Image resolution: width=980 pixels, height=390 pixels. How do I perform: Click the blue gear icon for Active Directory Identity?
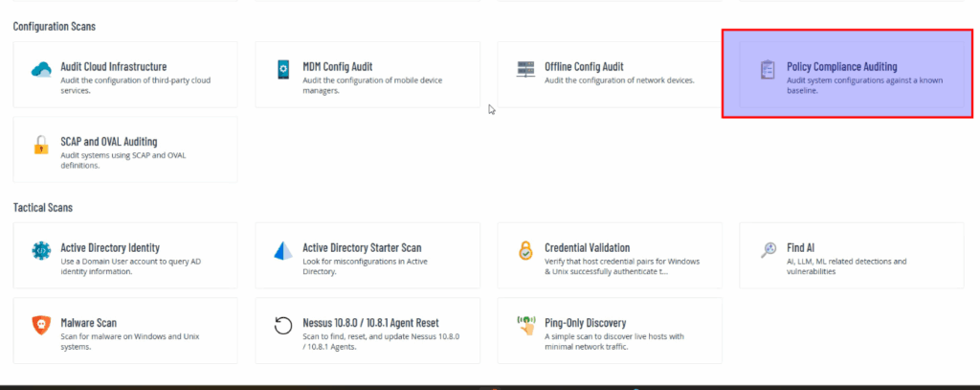point(40,251)
